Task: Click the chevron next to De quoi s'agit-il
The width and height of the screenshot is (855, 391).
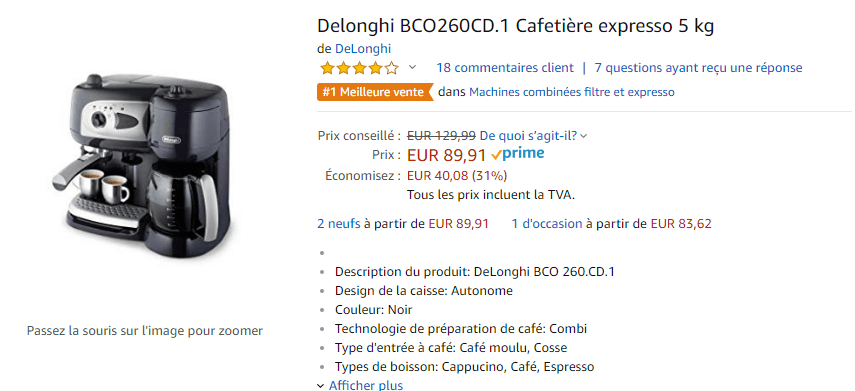Action: point(584,136)
